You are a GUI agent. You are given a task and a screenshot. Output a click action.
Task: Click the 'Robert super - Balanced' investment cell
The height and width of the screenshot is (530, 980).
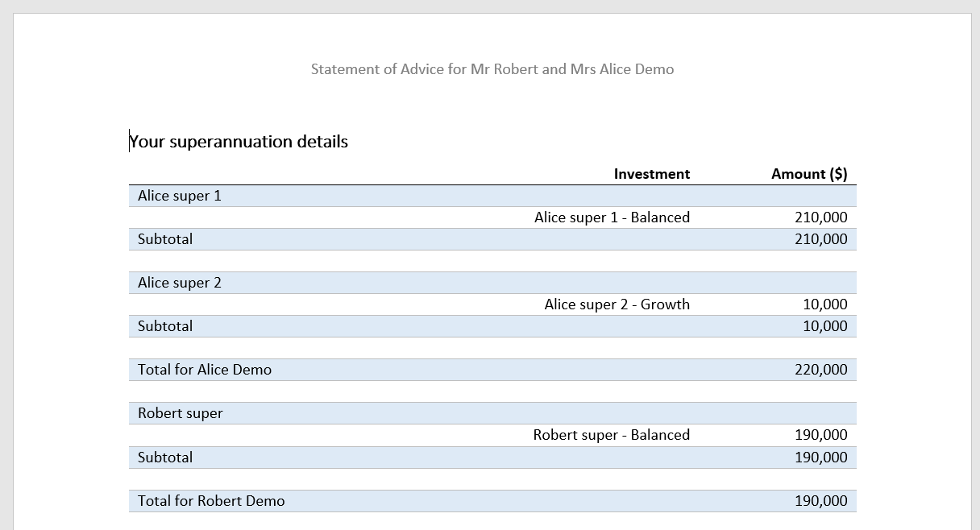pos(611,435)
